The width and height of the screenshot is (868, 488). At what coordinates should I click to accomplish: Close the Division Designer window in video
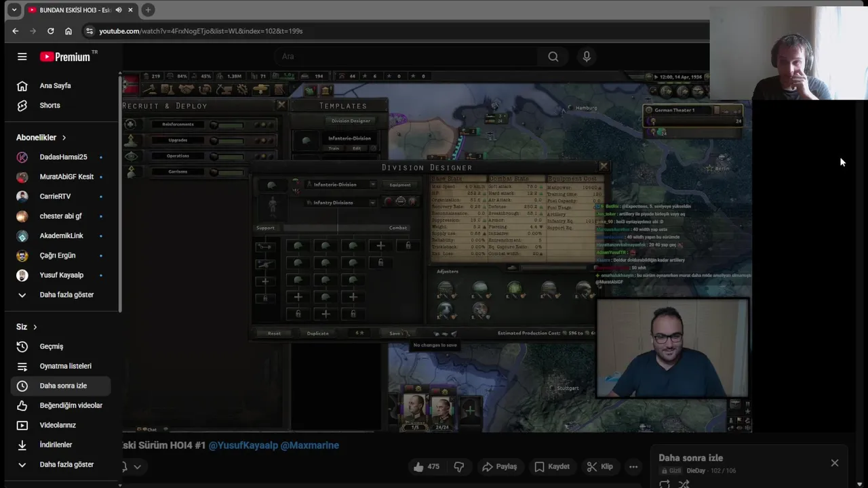point(604,166)
